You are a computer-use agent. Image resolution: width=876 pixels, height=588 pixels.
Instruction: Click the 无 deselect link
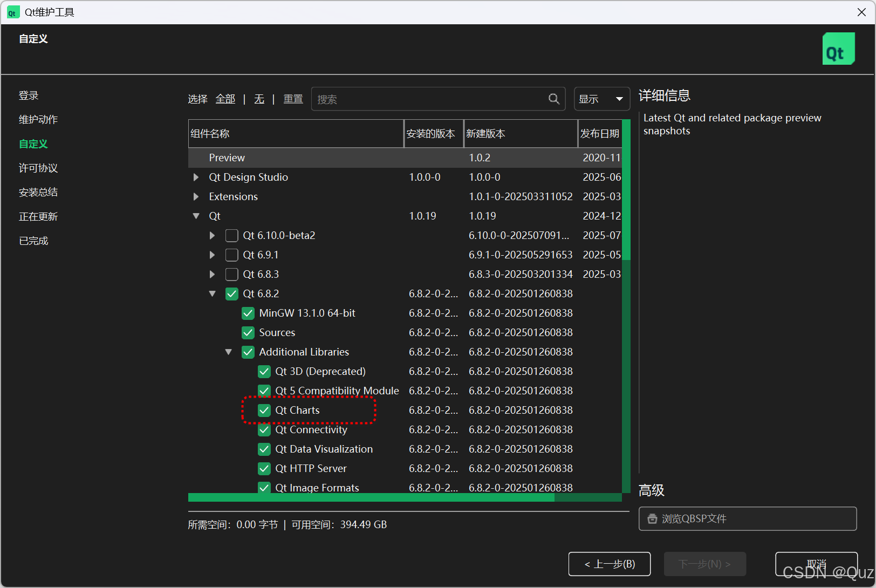[259, 99]
